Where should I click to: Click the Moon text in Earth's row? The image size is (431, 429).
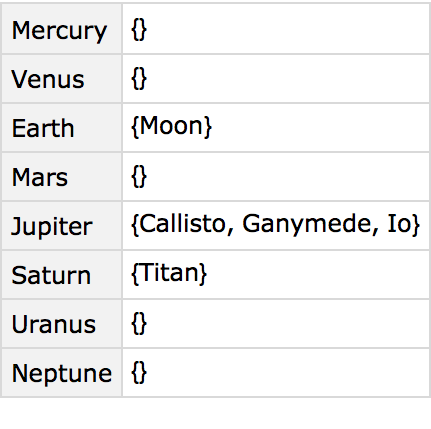click(171, 126)
